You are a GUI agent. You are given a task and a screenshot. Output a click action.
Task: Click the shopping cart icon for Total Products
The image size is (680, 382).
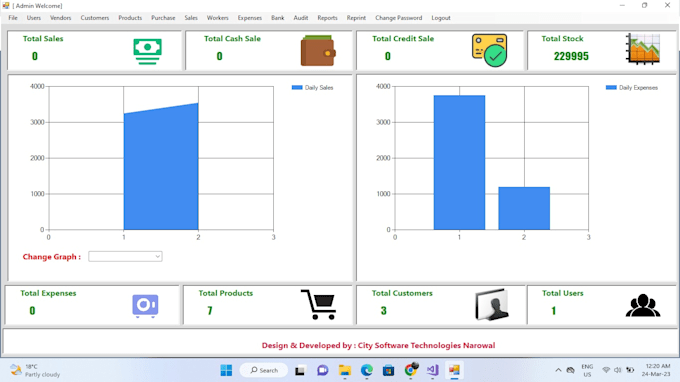coord(318,304)
